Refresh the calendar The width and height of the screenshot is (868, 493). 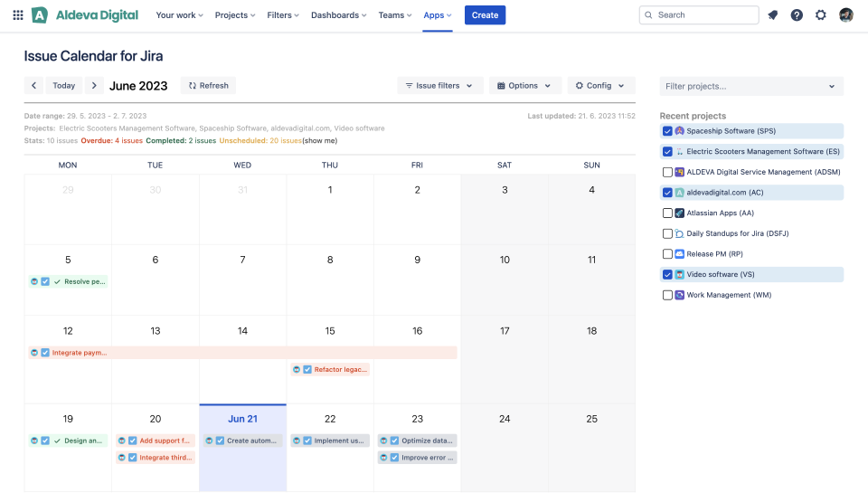click(x=208, y=85)
